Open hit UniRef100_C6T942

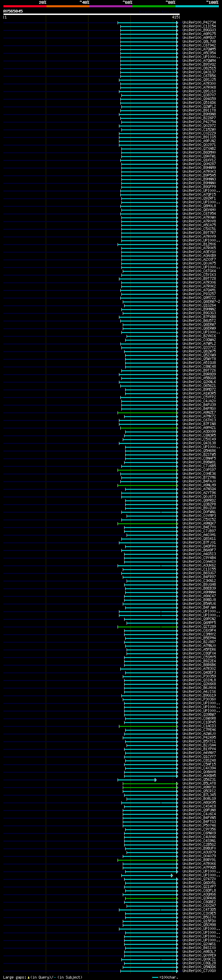[199, 45]
